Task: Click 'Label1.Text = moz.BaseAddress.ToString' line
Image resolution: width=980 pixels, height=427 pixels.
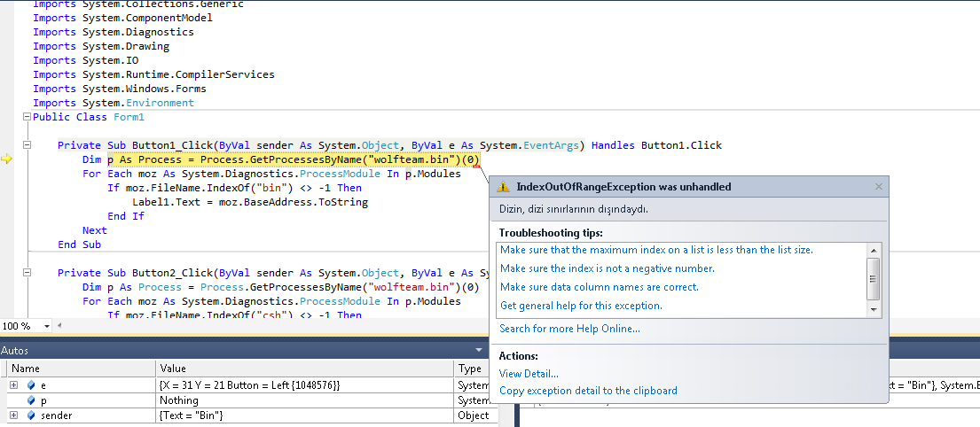Action: pos(250,202)
